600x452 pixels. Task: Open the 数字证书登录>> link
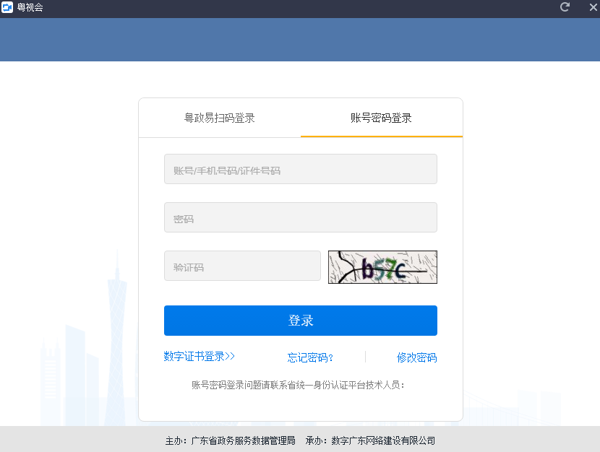(199, 356)
